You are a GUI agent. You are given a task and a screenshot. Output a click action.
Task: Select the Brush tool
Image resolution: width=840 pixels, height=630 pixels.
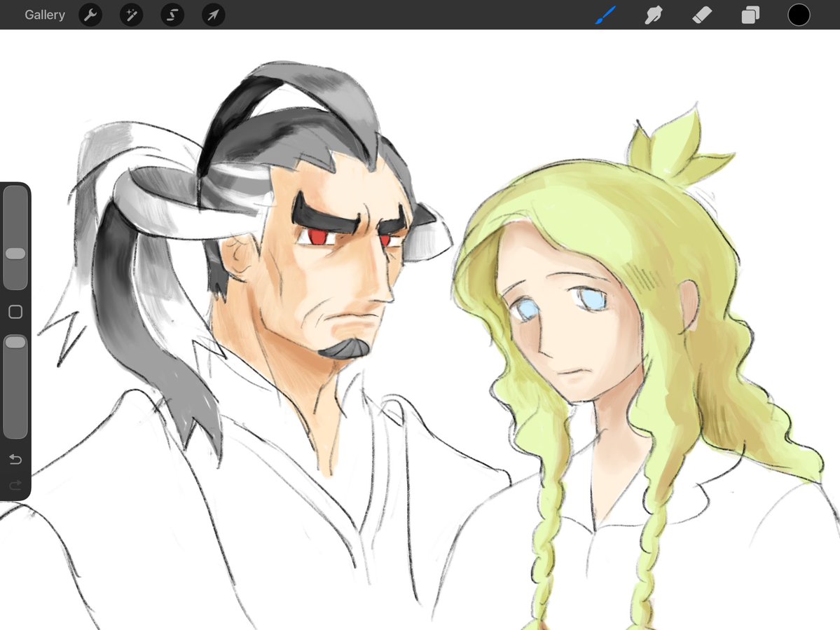click(x=606, y=15)
